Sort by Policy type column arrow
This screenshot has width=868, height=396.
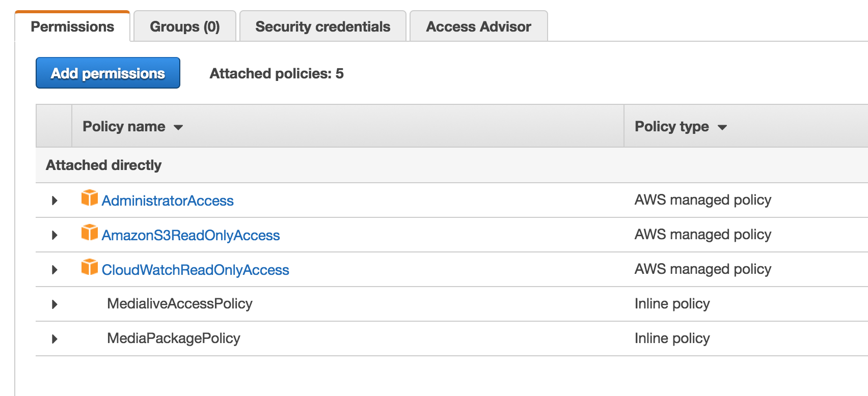tap(722, 127)
